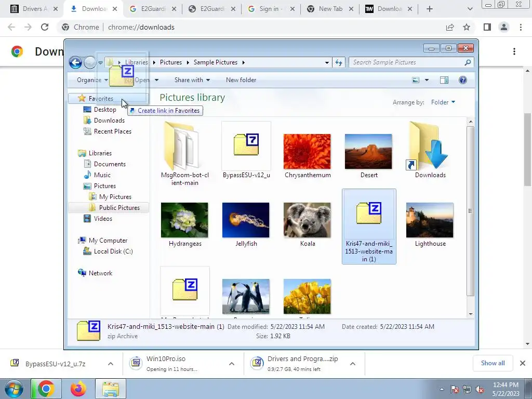Click the New folder button

241,80
